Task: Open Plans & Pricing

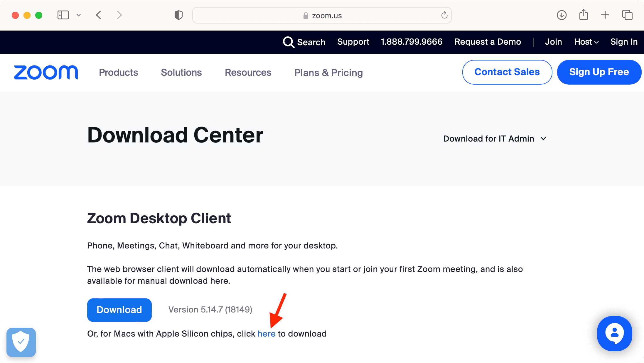Action: pos(328,73)
